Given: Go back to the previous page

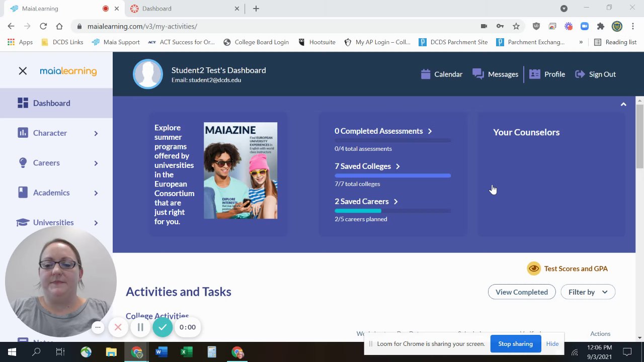Looking at the screenshot, I should 11,26.
